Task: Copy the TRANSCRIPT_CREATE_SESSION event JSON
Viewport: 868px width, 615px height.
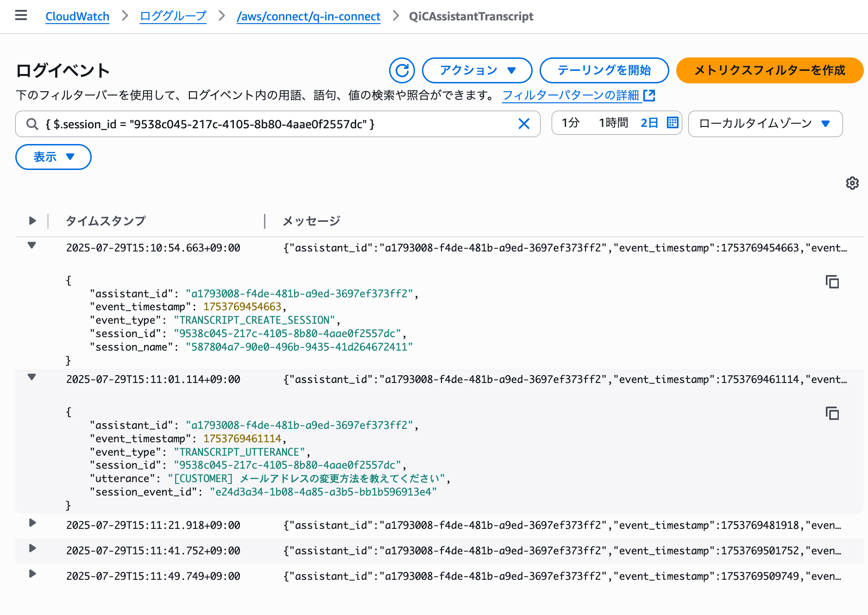Action: point(832,282)
